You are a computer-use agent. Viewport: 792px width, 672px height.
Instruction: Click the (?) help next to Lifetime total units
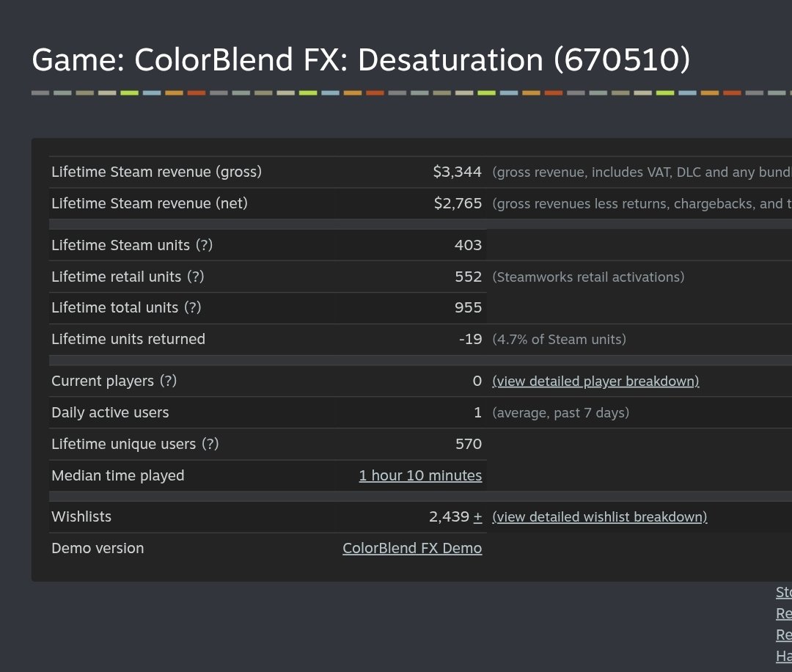point(192,307)
